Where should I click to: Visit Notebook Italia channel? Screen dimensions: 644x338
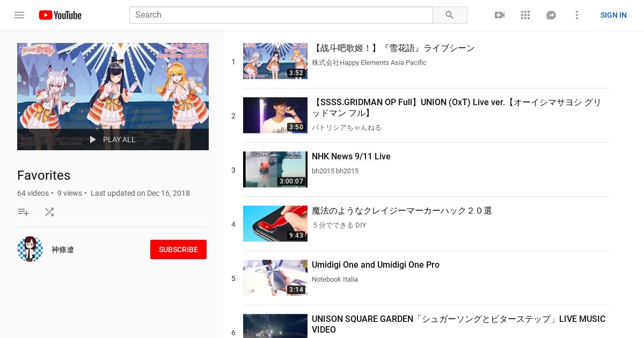click(x=335, y=280)
